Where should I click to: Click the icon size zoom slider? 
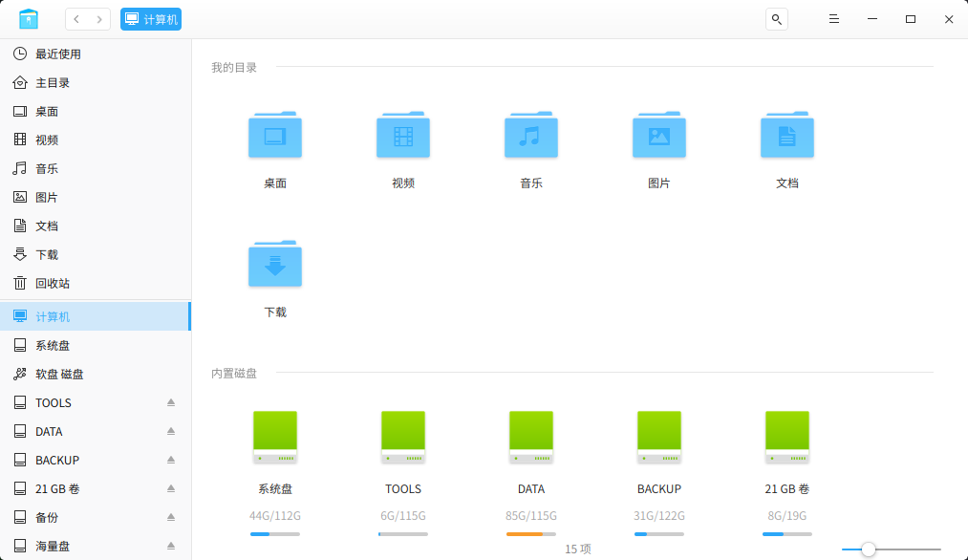(x=868, y=549)
